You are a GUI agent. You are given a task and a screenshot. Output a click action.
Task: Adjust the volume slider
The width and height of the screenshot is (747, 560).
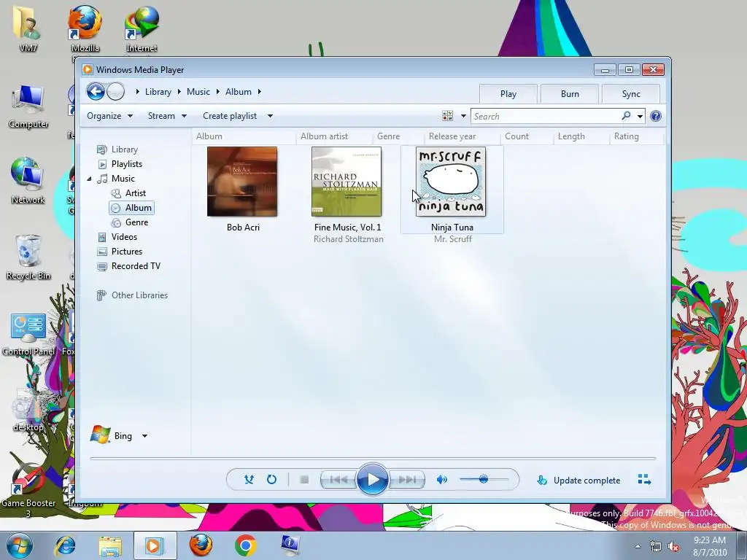point(484,480)
